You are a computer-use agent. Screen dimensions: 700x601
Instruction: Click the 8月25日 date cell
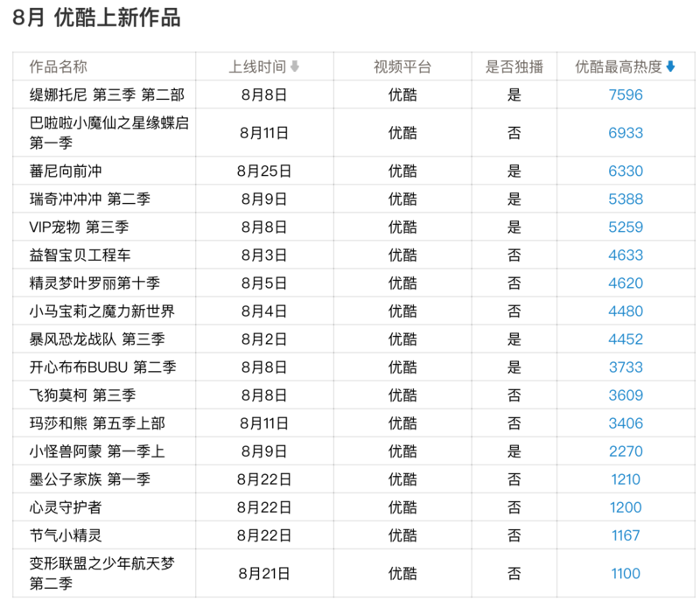tap(264, 171)
